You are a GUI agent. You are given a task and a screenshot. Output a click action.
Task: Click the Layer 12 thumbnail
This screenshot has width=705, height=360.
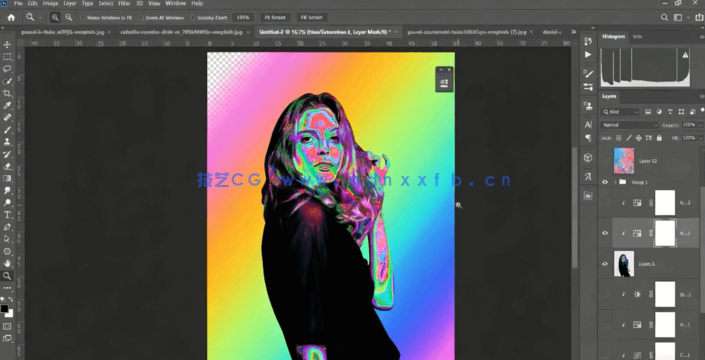coord(624,161)
